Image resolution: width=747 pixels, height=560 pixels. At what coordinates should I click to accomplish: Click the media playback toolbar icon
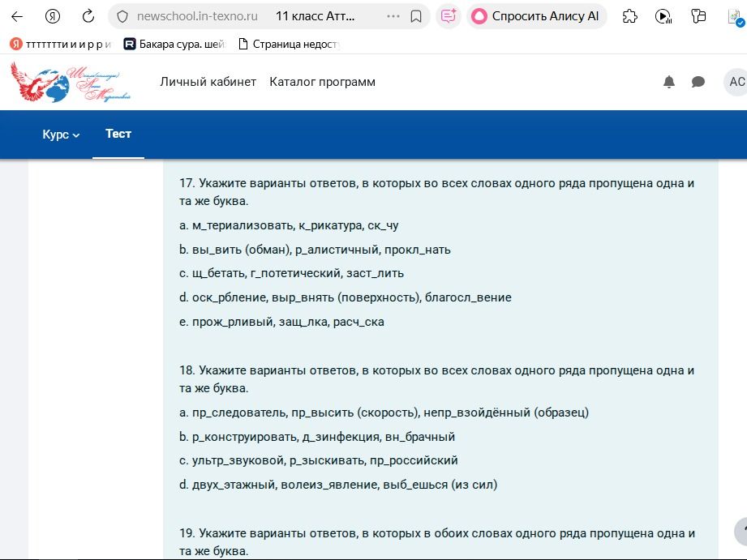coord(663,17)
